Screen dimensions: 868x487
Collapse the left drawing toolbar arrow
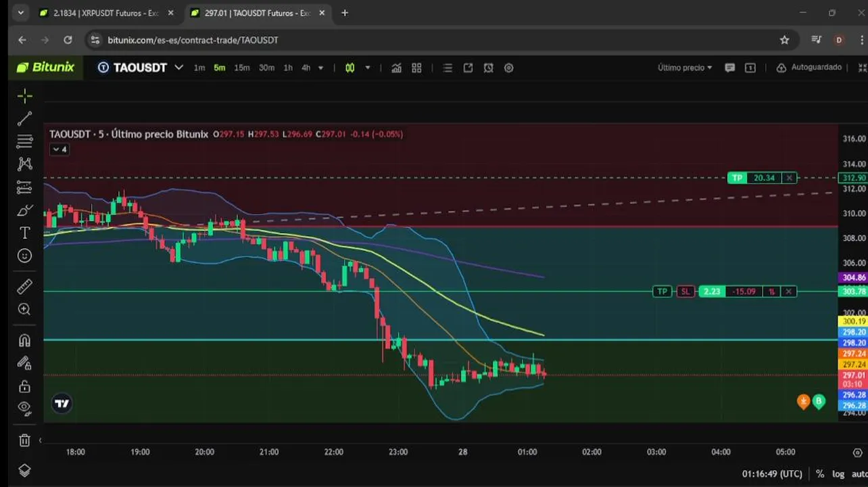point(40,440)
